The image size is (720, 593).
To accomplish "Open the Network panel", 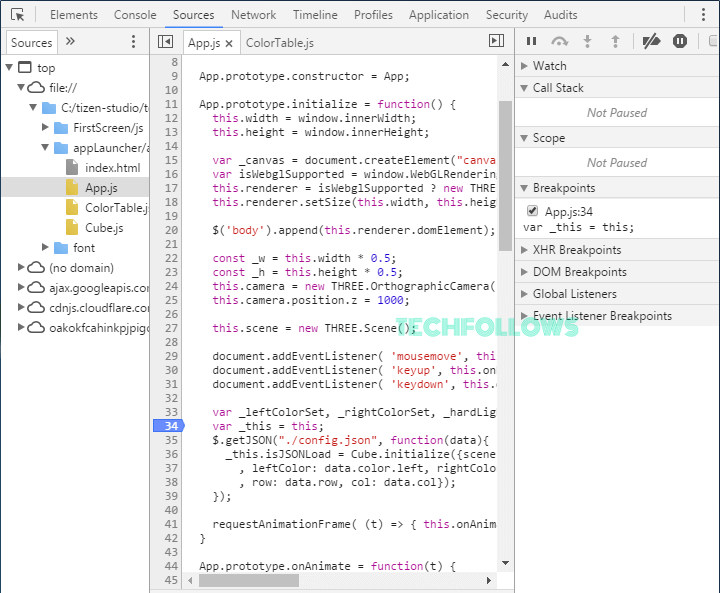I will (253, 15).
